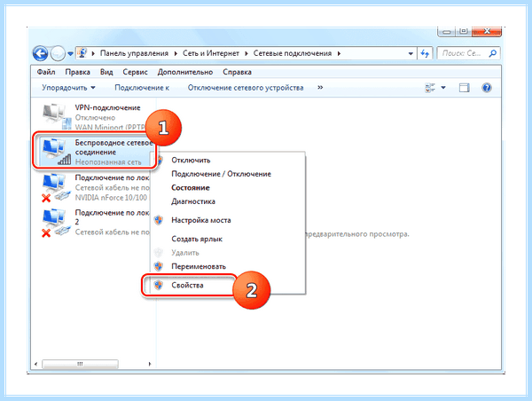
Task: Open the view options dropdown arrow
Action: coord(443,88)
